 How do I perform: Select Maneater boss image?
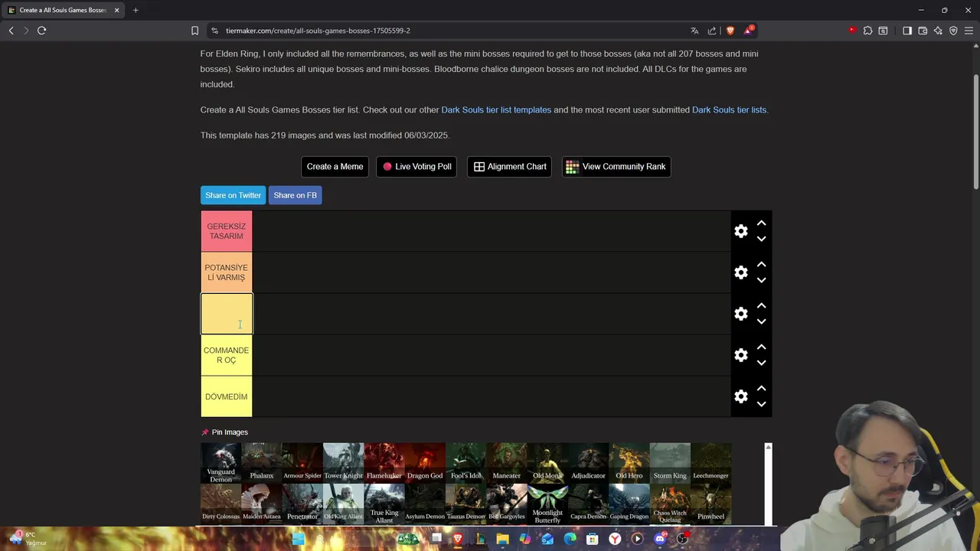point(507,463)
